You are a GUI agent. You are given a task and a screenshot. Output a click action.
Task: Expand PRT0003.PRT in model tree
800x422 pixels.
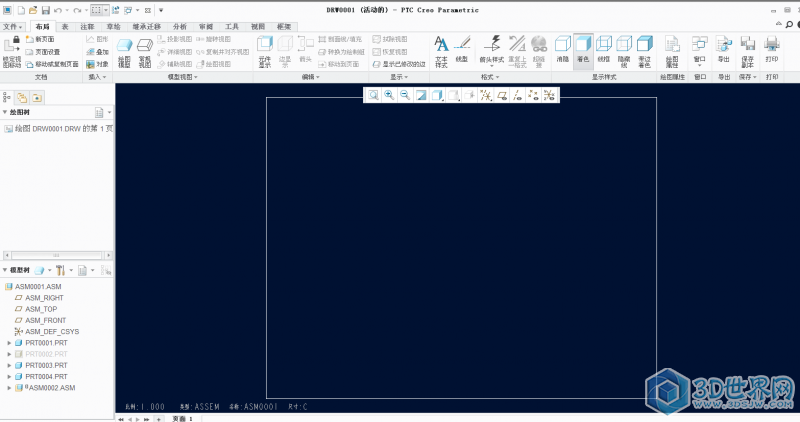pos(9,365)
